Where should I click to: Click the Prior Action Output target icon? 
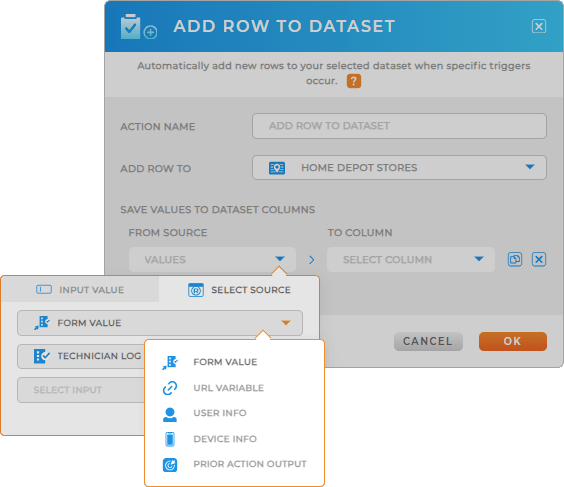click(170, 465)
